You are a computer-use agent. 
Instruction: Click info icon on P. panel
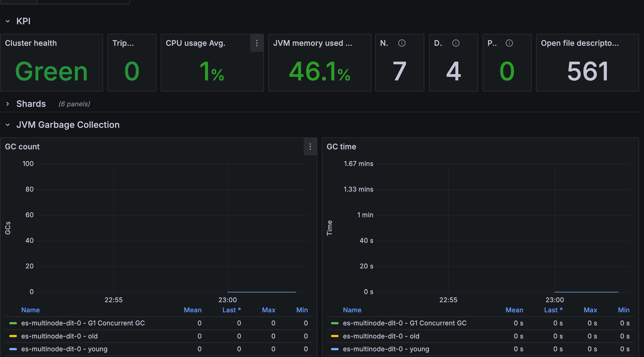(509, 43)
